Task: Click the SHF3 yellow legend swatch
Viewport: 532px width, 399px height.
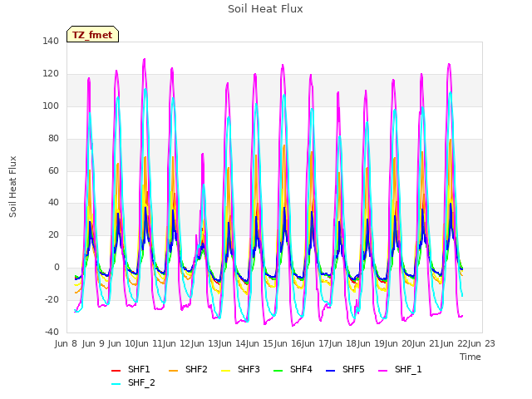Action: point(225,371)
